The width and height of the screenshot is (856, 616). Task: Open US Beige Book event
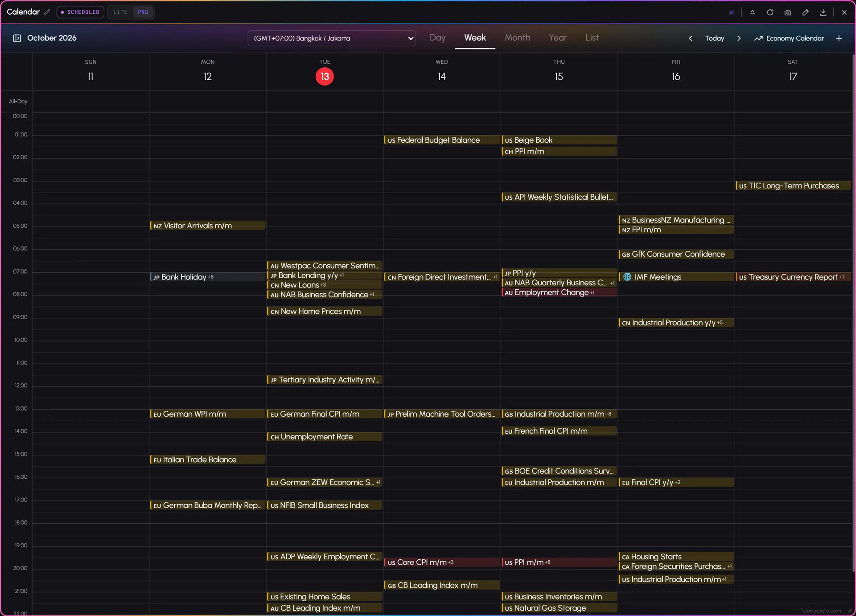(559, 140)
